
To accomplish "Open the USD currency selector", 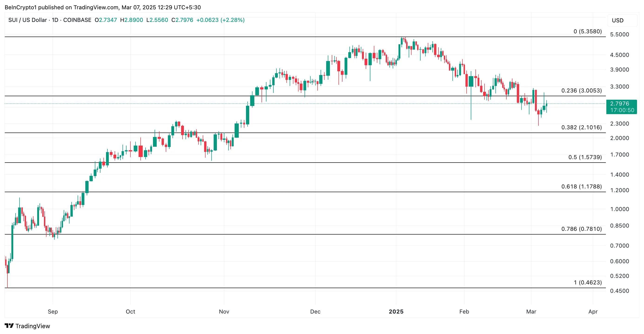I will tap(617, 20).
